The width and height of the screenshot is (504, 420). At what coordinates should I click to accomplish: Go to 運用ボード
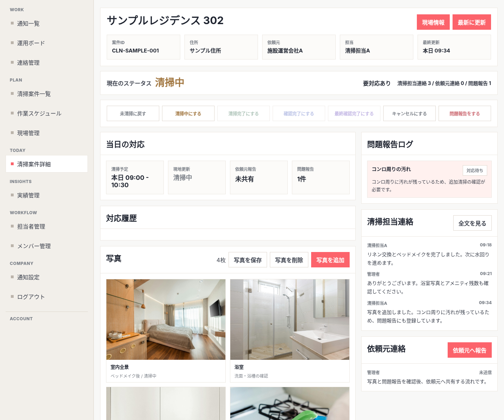(x=47, y=43)
